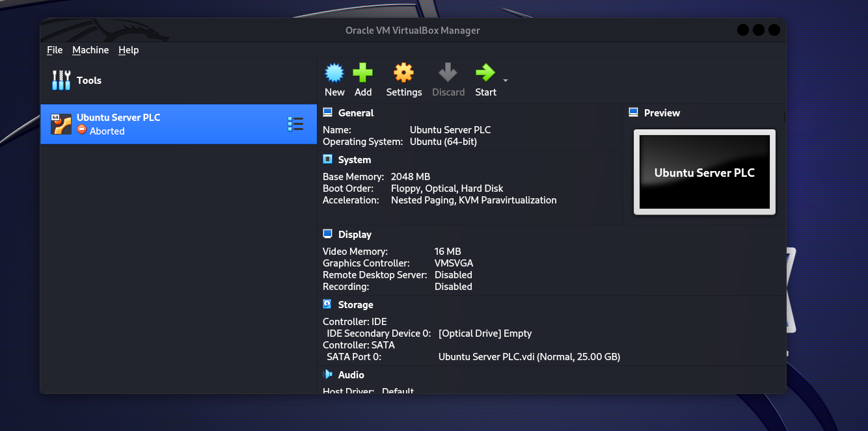Click the 2048 MB base memory value

[411, 177]
